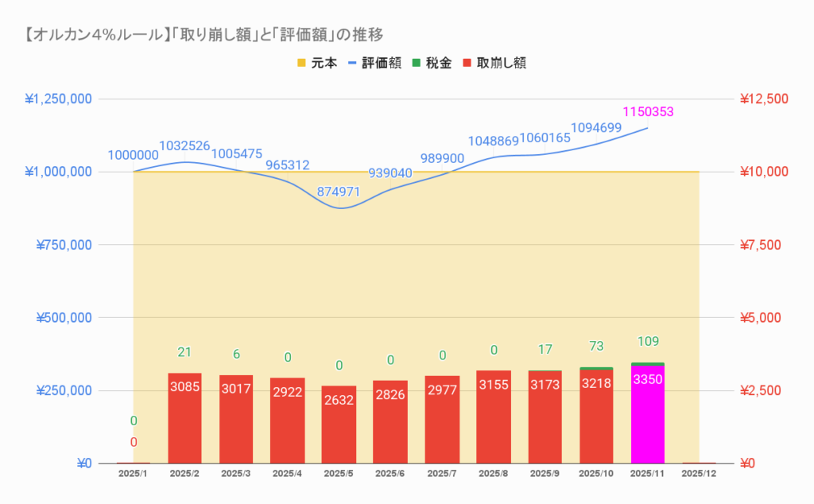Click the green 税金 legend marker
814x504 pixels.
pos(415,63)
